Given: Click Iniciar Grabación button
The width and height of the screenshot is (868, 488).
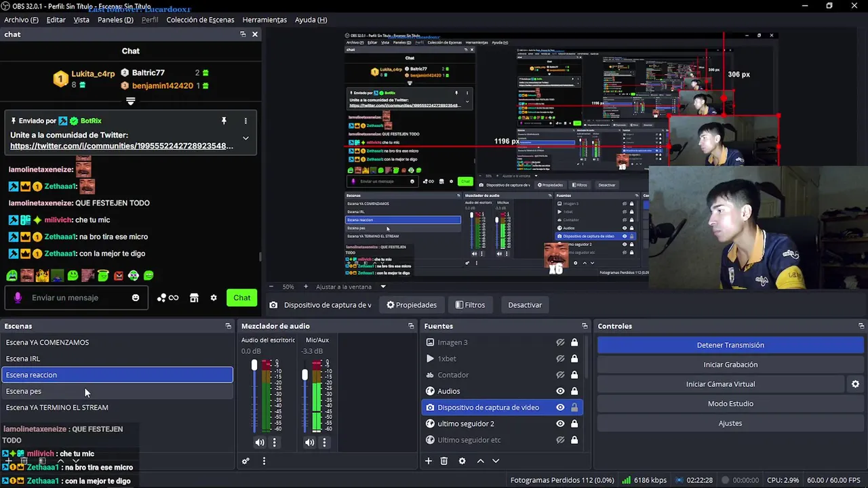Looking at the screenshot, I should (730, 365).
